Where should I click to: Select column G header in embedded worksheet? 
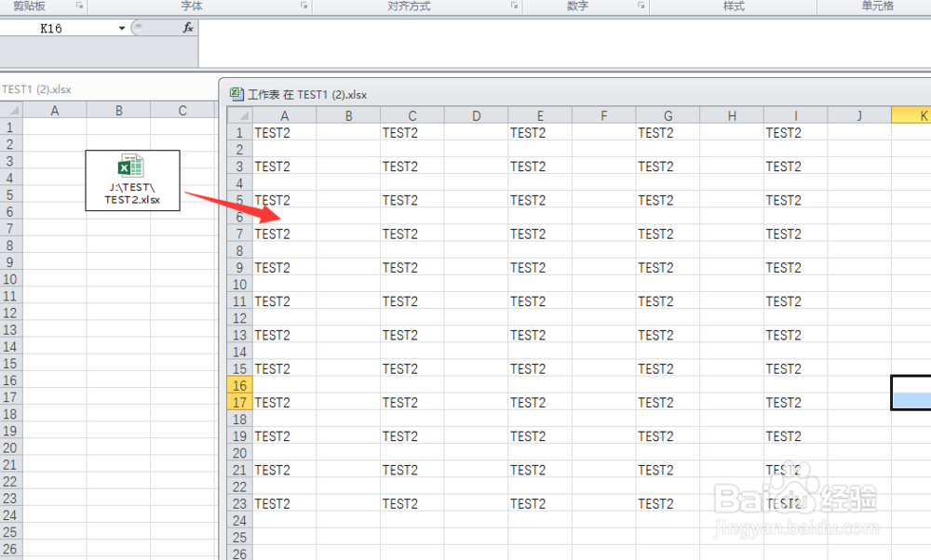tap(668, 115)
